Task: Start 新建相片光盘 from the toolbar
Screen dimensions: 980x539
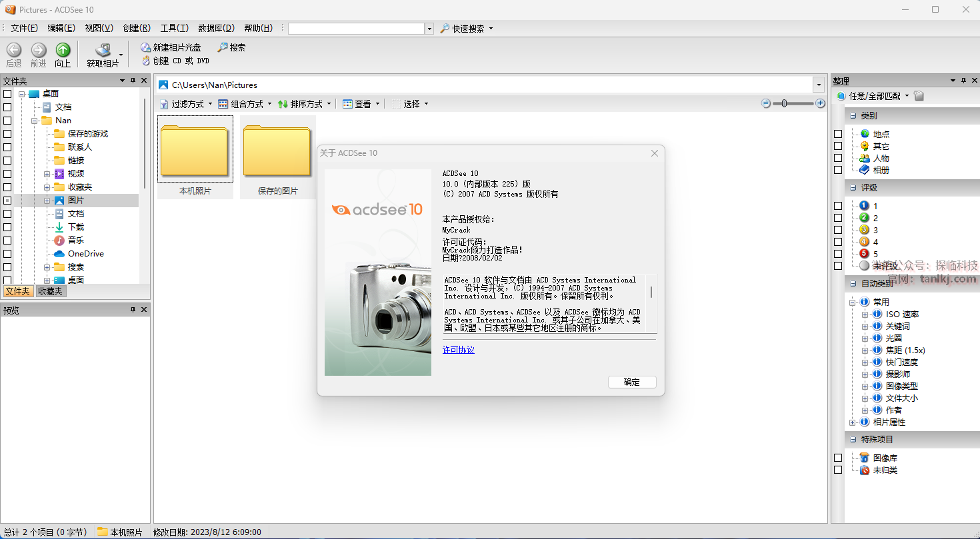Action: coord(171,48)
